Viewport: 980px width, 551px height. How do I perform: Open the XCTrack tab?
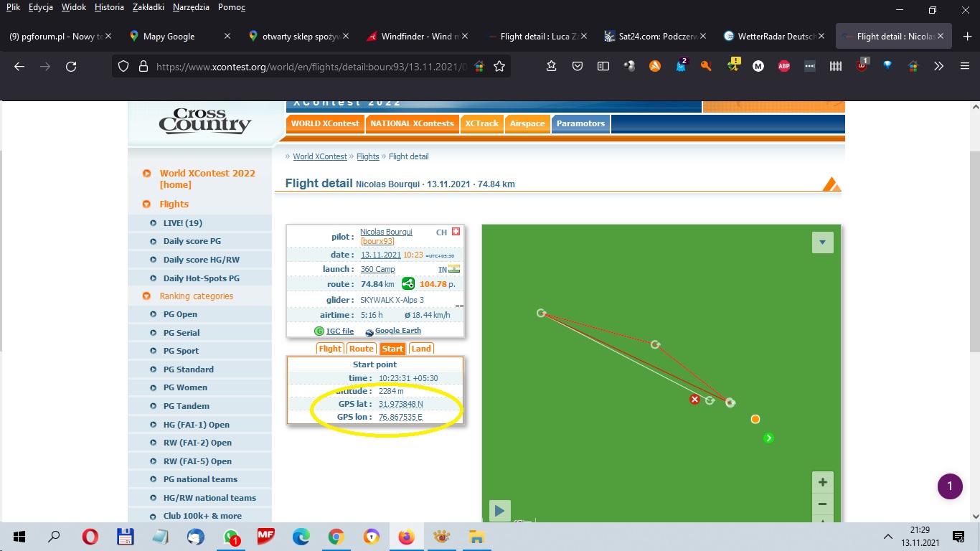[481, 123]
